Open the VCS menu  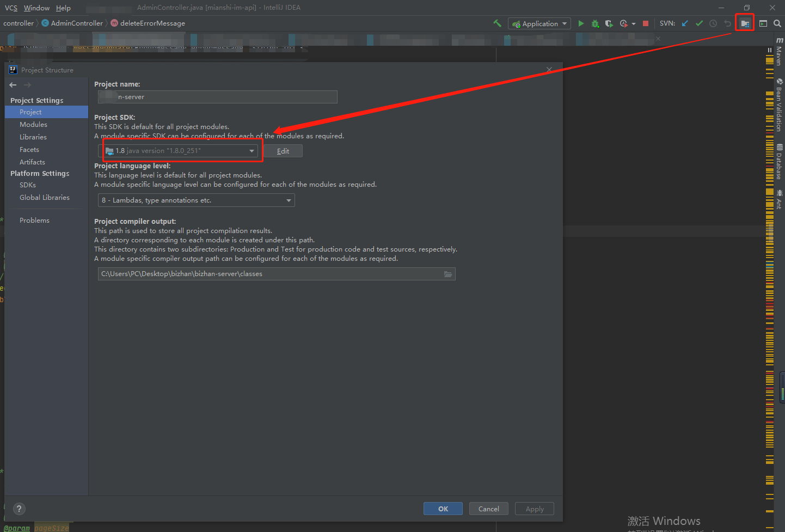(x=10, y=8)
